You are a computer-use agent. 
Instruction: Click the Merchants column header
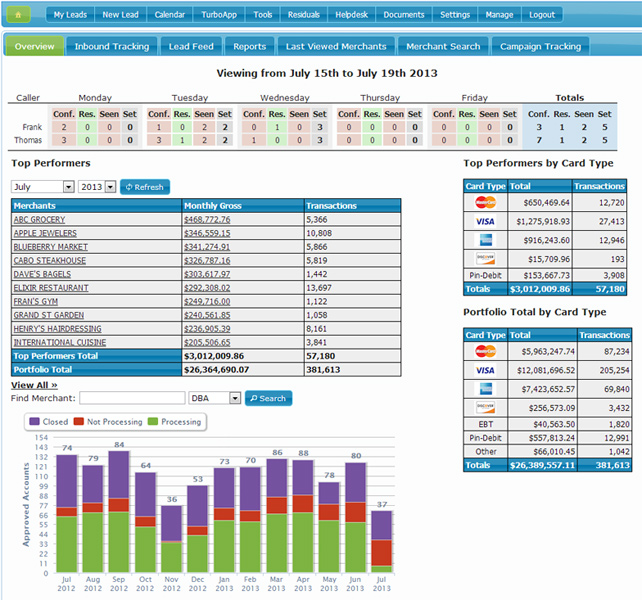click(97, 206)
